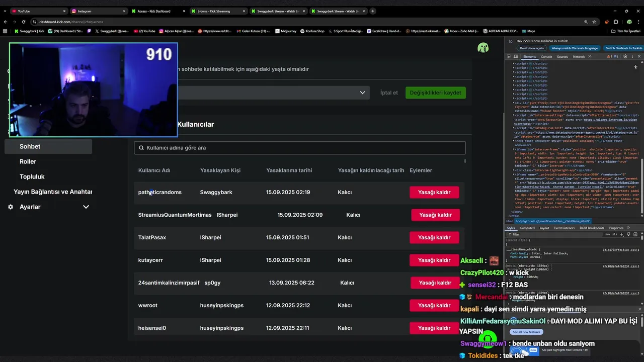Click the Ayarlar gear icon in sidebar

click(x=11, y=207)
